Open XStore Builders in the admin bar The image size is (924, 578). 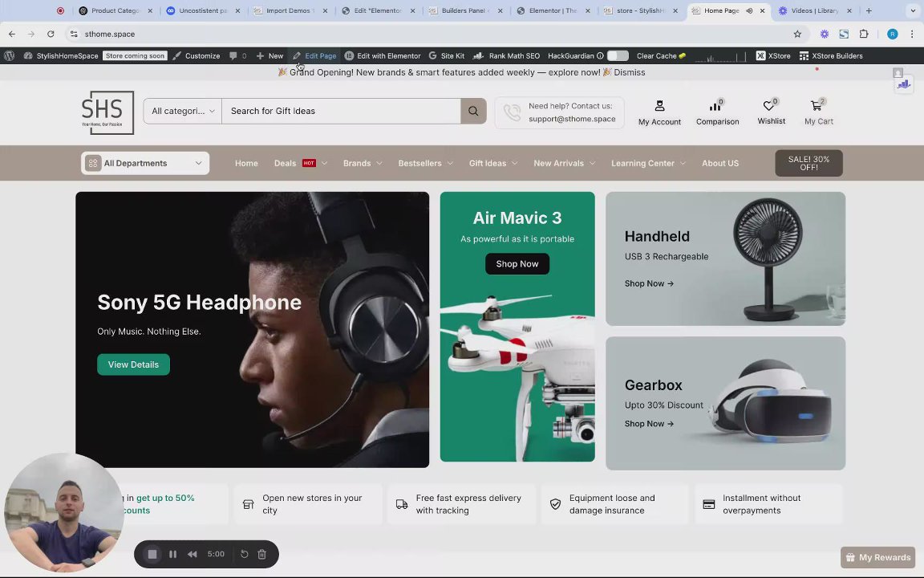[831, 55]
